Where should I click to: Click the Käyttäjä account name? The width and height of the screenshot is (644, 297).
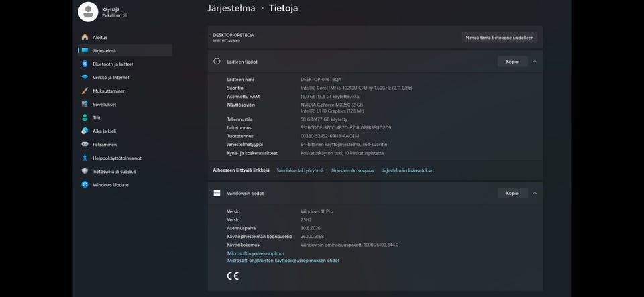tap(111, 9)
